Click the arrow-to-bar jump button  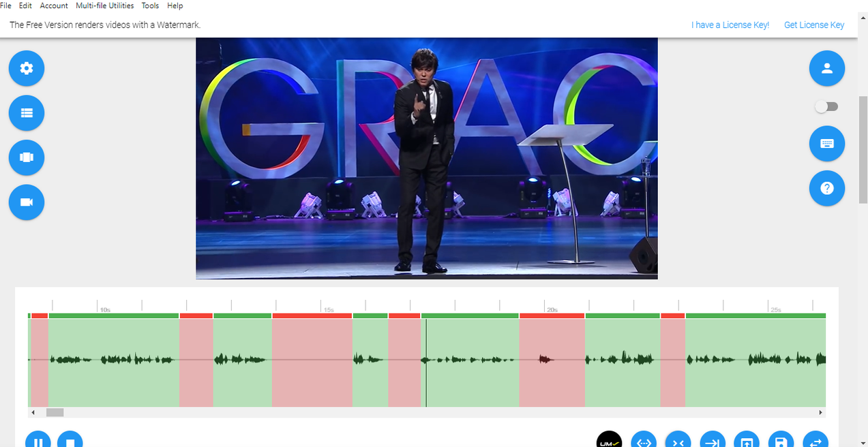tap(713, 440)
